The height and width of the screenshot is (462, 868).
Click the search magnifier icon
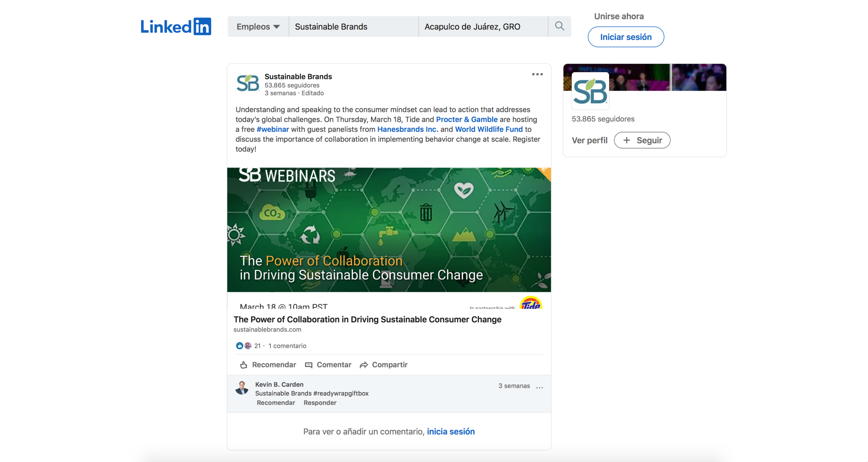click(x=559, y=26)
